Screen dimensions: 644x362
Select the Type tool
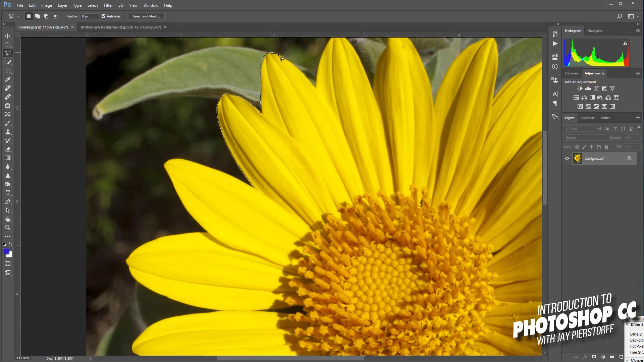click(8, 193)
